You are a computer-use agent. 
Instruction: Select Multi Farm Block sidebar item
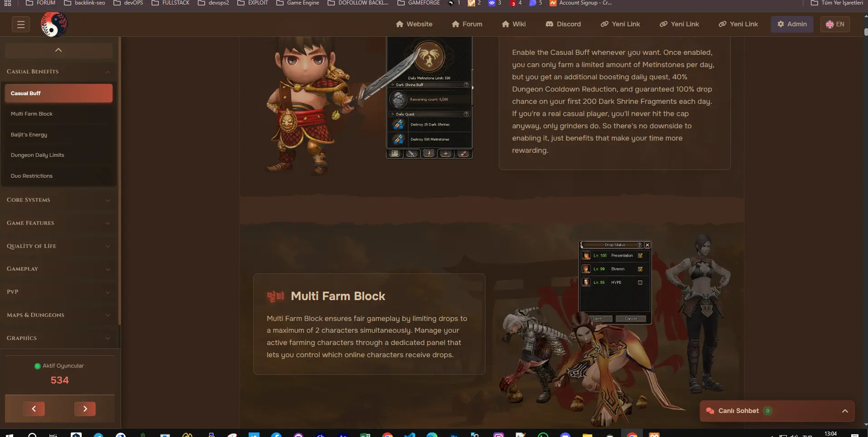pos(32,114)
